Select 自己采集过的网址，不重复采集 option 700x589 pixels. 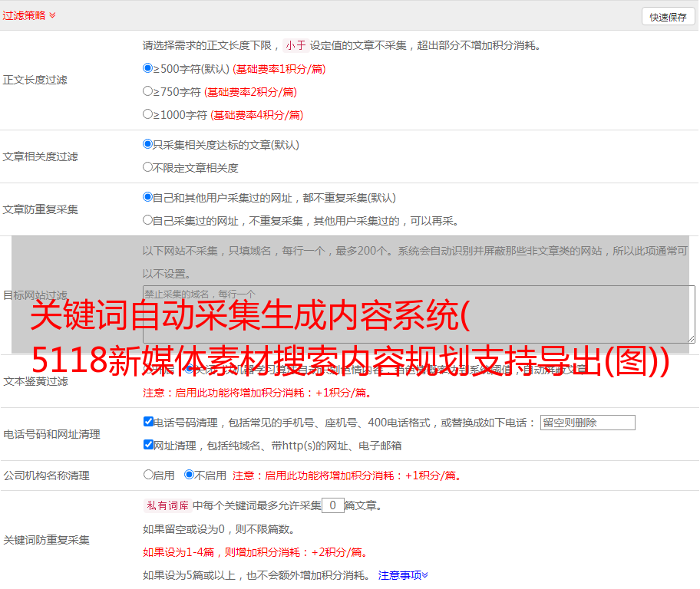coord(148,220)
